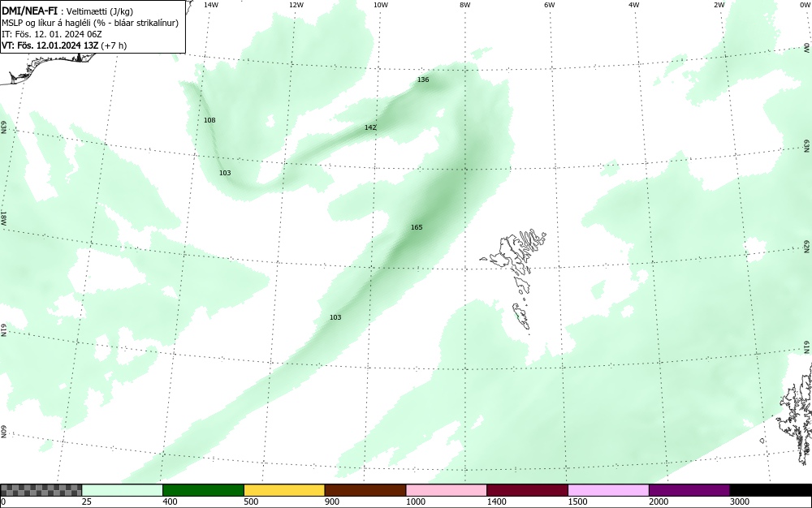The image size is (812, 508).
Task: Select the light green 25-400 legend swatch
Action: [123, 490]
